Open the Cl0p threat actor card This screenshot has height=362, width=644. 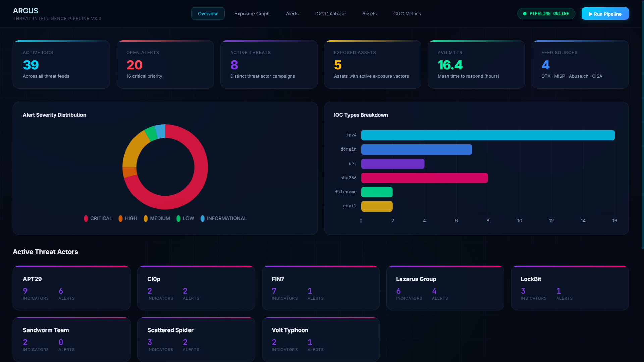coord(196,288)
